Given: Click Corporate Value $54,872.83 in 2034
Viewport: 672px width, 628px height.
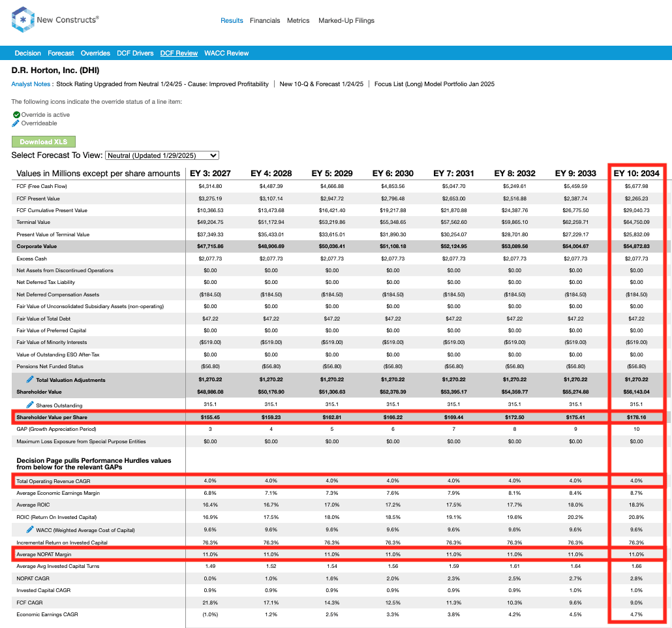Looking at the screenshot, I should (x=636, y=246).
